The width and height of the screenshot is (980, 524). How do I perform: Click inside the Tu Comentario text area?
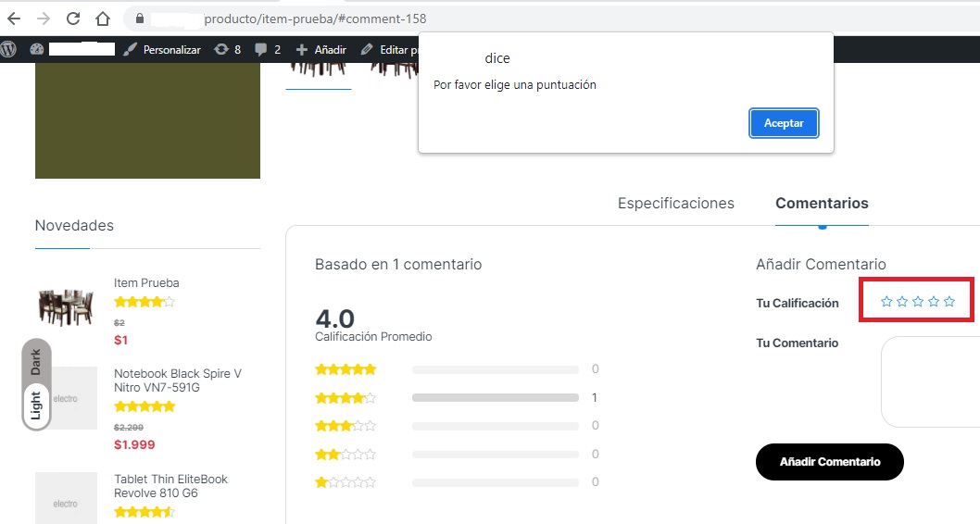click(931, 381)
